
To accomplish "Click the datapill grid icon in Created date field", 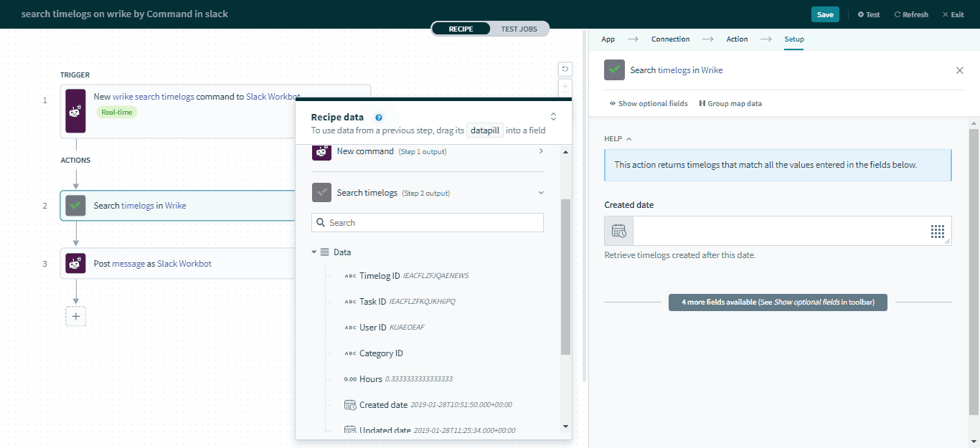I will pos(938,230).
